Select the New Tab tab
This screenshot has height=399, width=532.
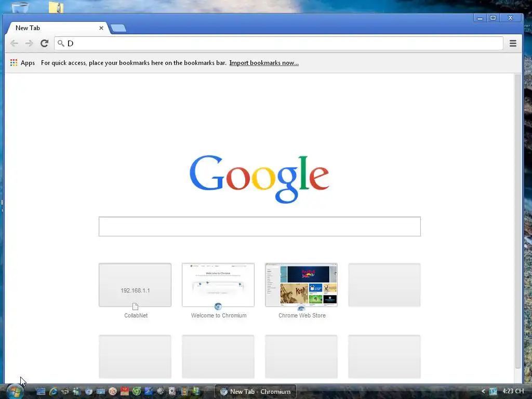[57, 28]
